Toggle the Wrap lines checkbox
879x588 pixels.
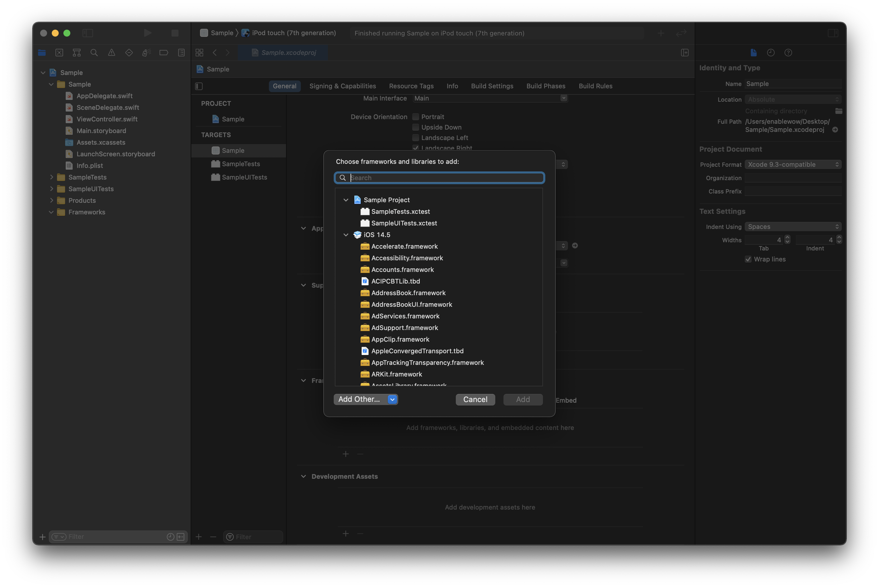click(x=748, y=259)
